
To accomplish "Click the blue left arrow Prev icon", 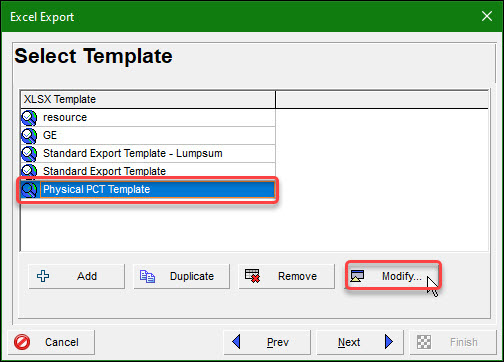I will pos(236,342).
